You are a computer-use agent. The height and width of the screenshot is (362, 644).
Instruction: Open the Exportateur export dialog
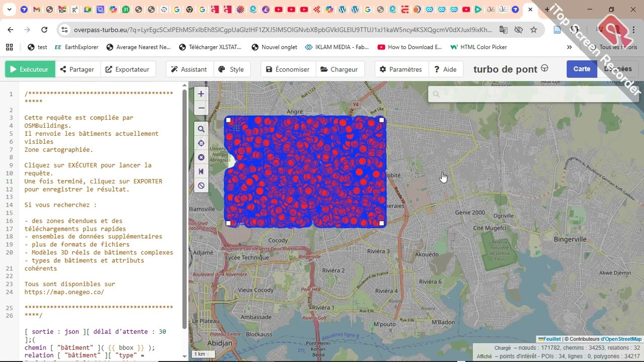click(x=128, y=69)
